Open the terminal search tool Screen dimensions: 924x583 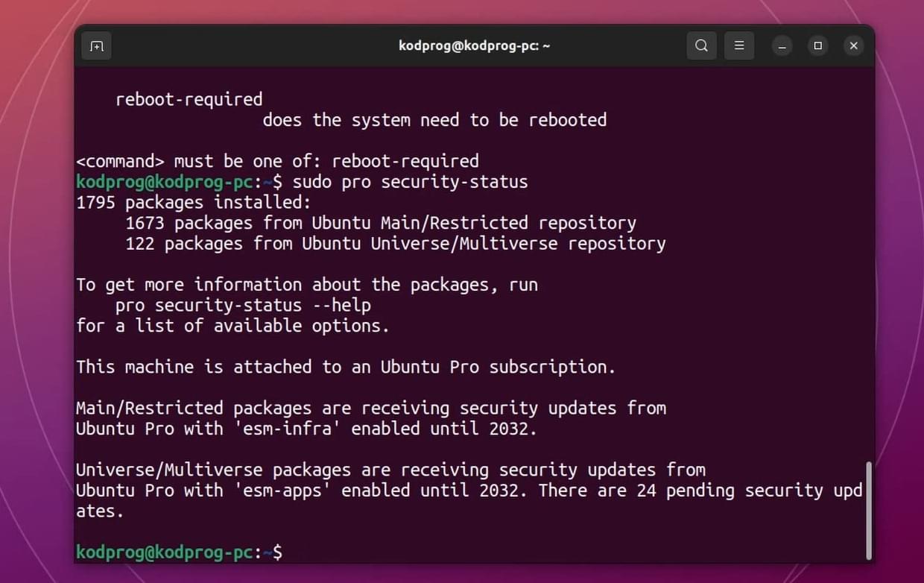[x=701, y=45]
